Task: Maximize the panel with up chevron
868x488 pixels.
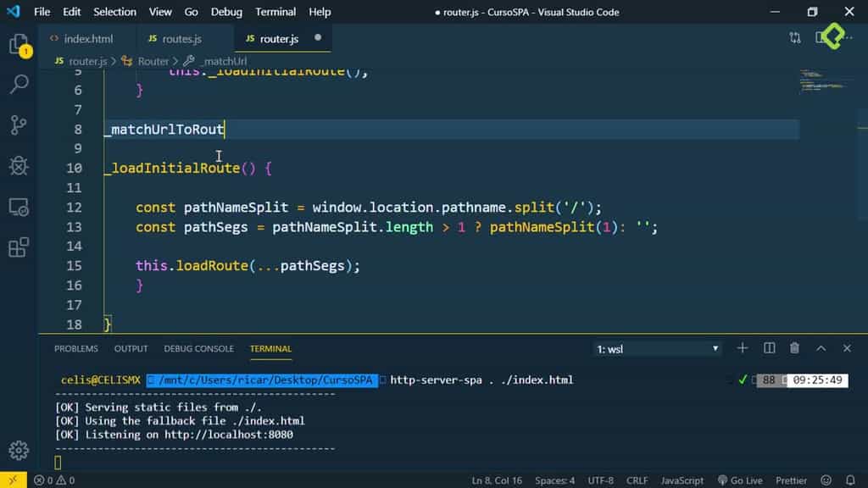Action: coord(821,348)
